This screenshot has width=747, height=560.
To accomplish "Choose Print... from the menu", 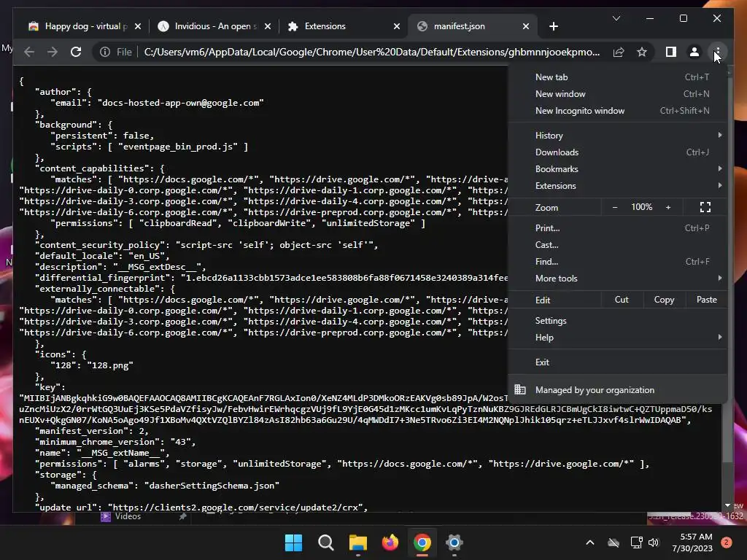I will point(618,228).
